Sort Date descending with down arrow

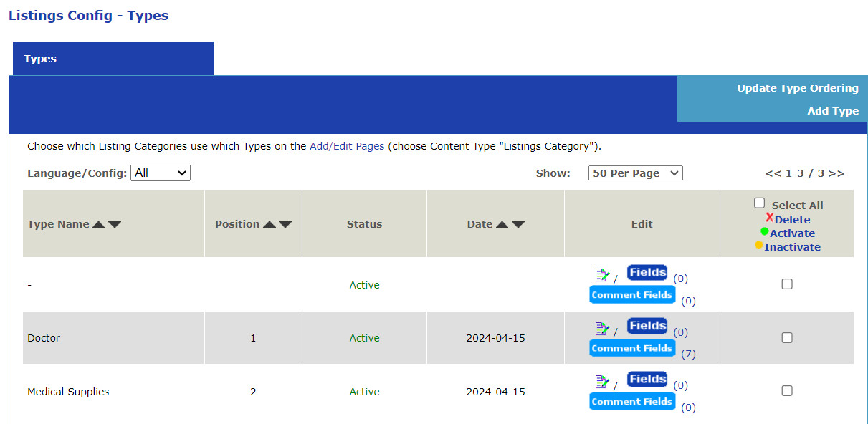click(x=518, y=224)
